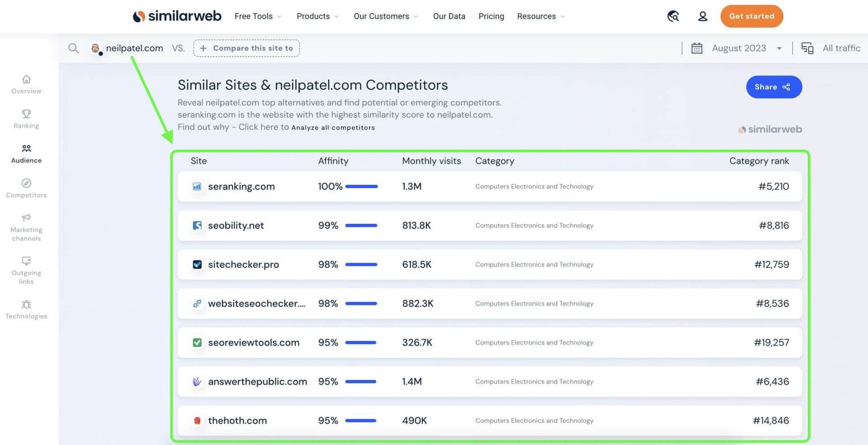
Task: Click the All traffic devices icon
Action: (x=807, y=48)
